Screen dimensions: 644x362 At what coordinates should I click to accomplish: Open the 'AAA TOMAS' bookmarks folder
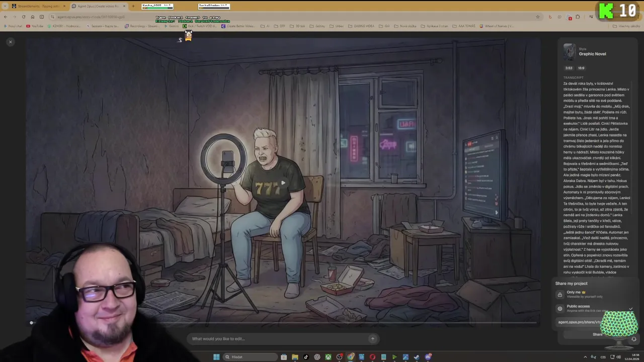(x=464, y=26)
